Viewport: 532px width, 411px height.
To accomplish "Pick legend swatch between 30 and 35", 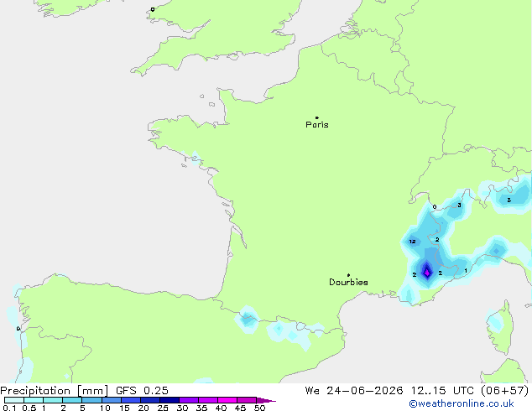I will [189, 400].
